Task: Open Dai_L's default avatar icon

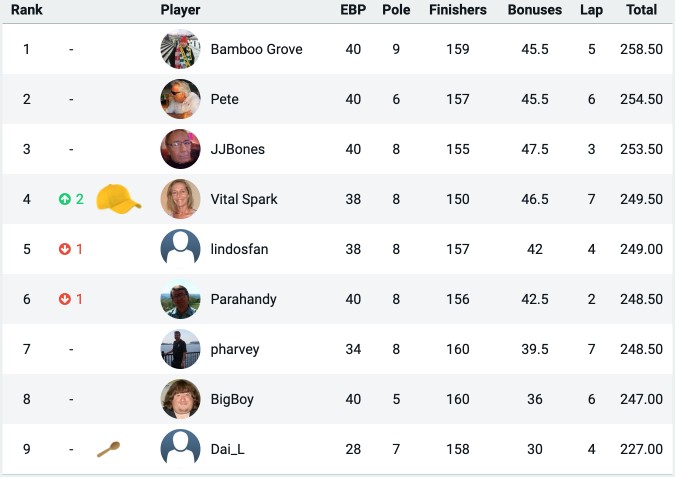Action: tap(180, 449)
